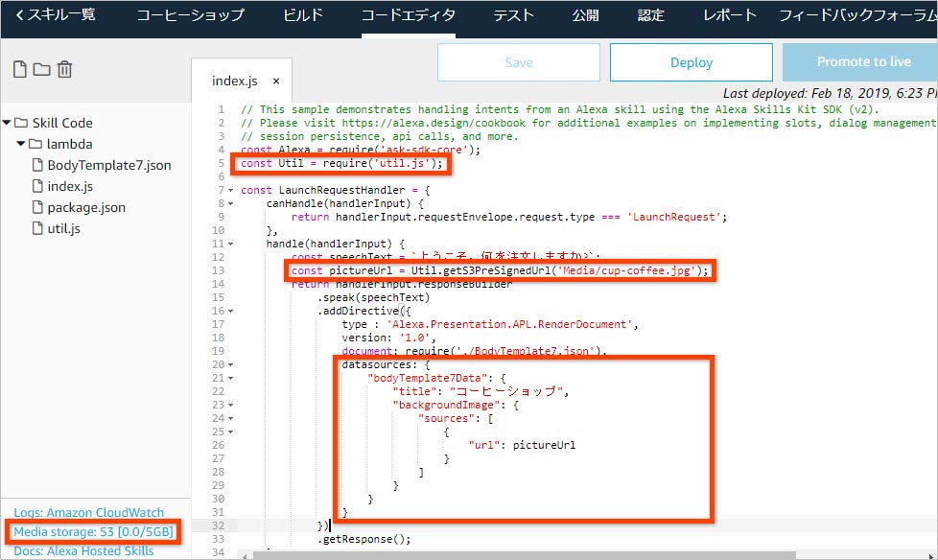Viewport: 938px width, 560px height.
Task: Click the package.json file icon
Action: [37, 208]
